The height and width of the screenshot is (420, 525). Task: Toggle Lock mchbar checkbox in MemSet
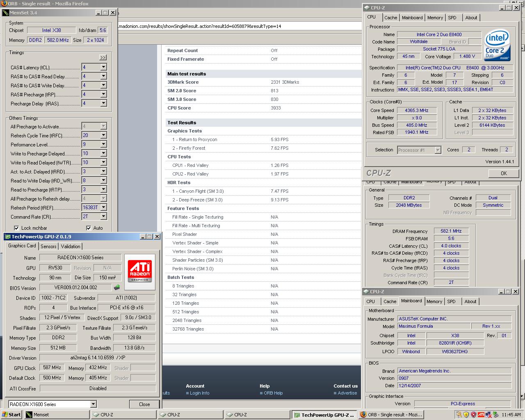tap(16, 228)
